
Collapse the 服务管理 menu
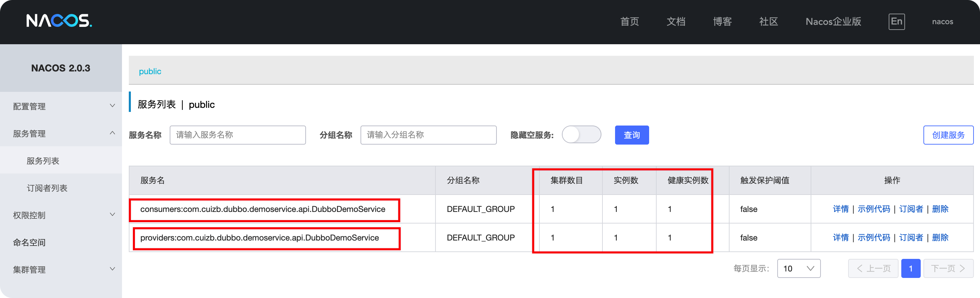click(61, 134)
